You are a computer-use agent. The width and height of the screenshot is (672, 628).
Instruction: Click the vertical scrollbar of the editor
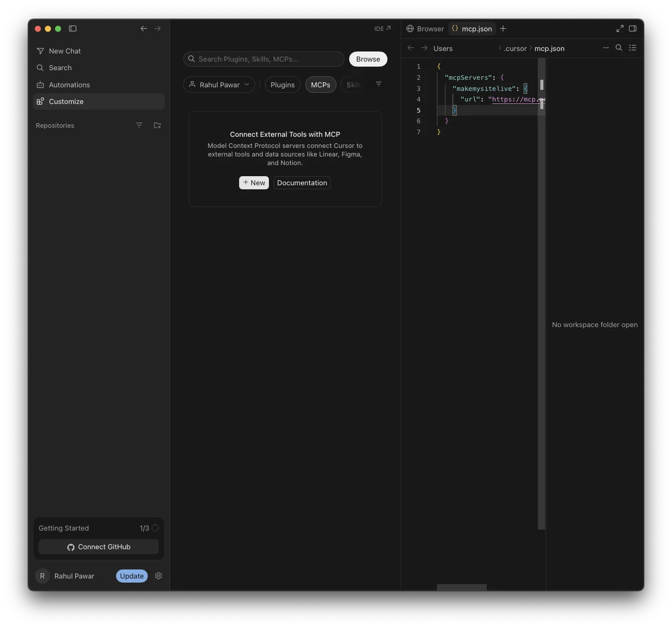(x=542, y=293)
